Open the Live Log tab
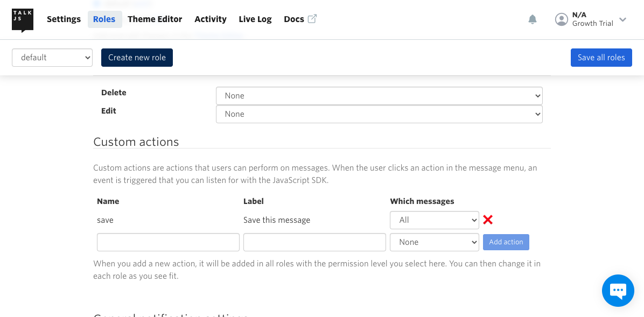 255,19
